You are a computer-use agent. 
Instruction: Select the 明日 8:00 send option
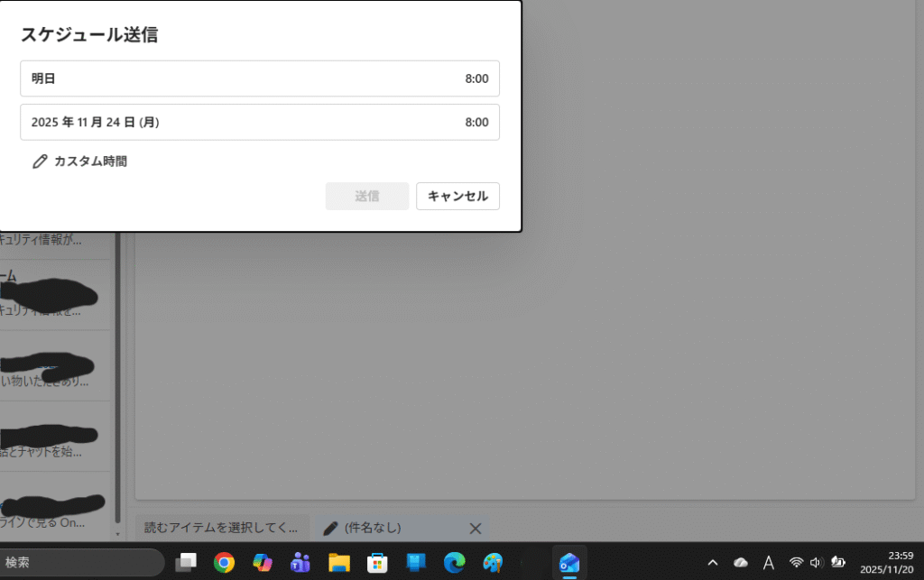coord(260,78)
